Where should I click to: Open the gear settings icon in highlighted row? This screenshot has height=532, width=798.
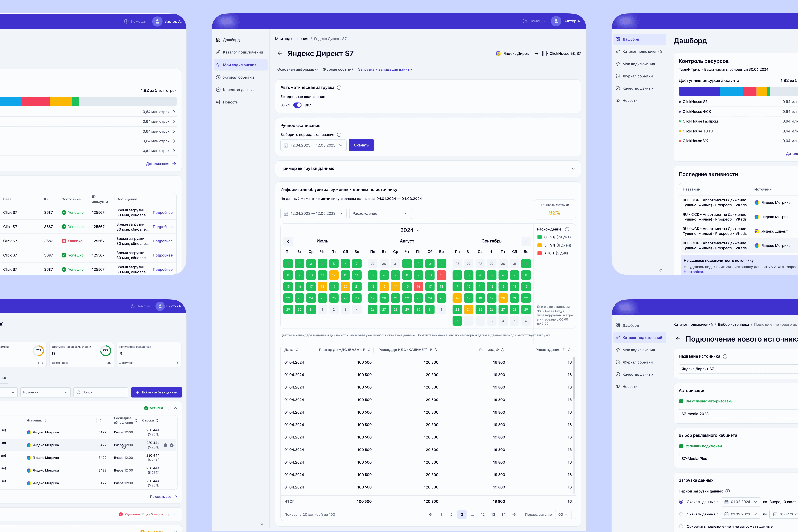tap(172, 445)
